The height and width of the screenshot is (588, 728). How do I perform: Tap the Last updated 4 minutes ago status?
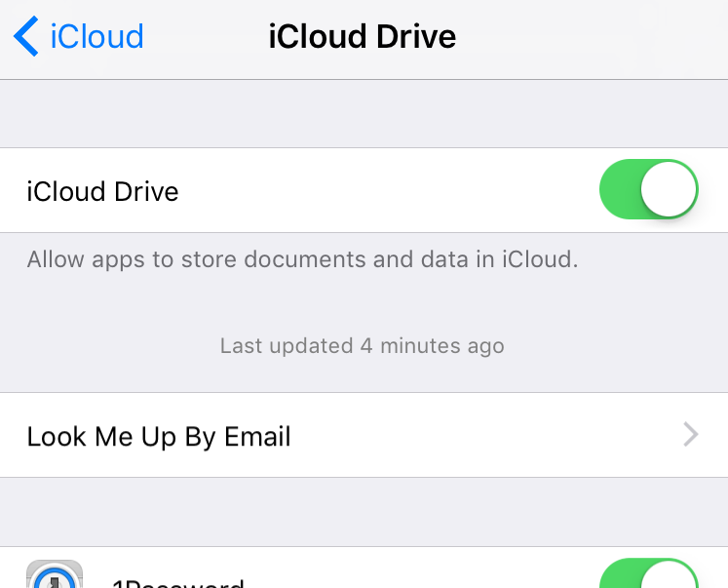point(363,346)
